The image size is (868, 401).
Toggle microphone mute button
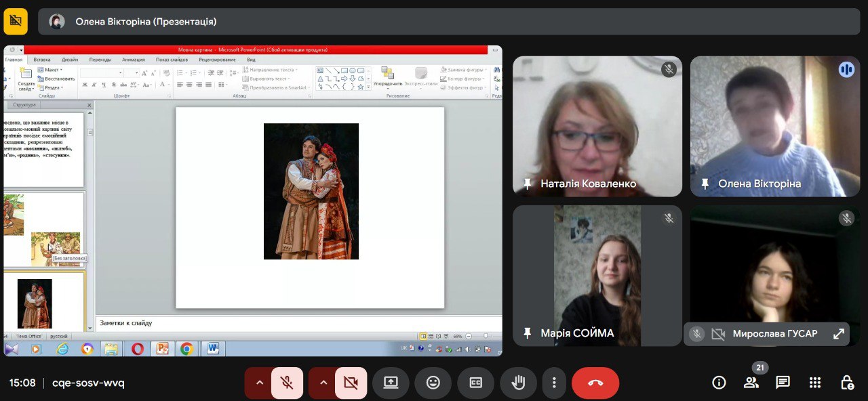287,383
